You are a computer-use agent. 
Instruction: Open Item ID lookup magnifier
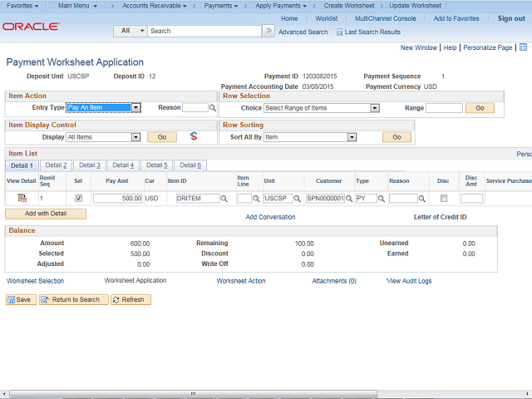224,199
